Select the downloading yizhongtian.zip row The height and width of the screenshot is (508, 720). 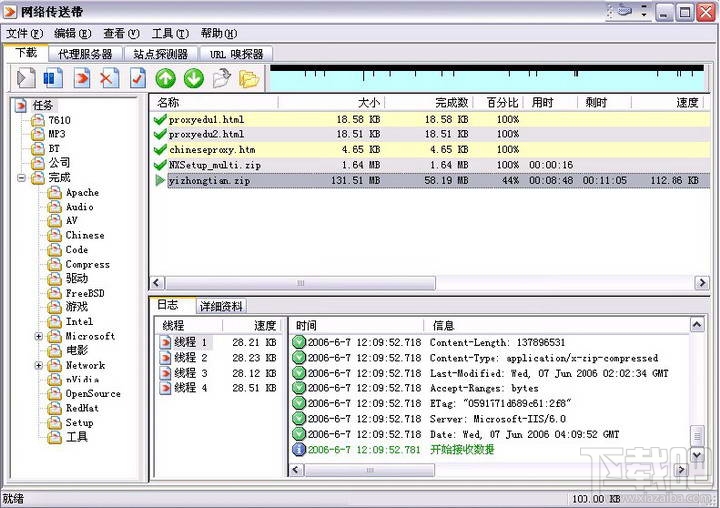pyautogui.click(x=209, y=181)
